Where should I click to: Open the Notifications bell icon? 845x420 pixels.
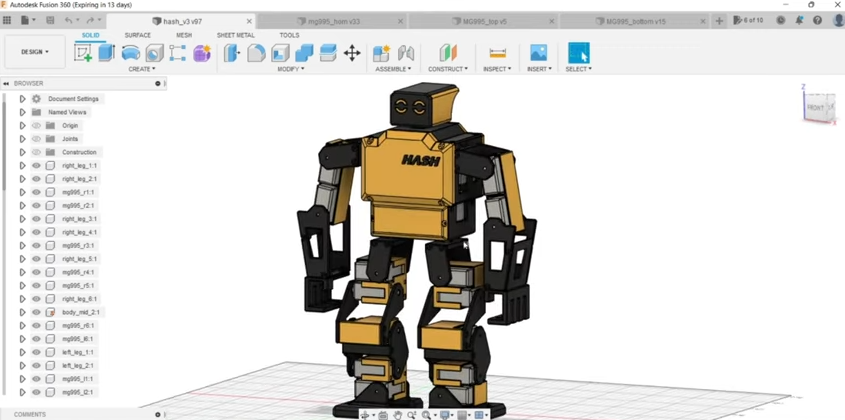click(799, 20)
